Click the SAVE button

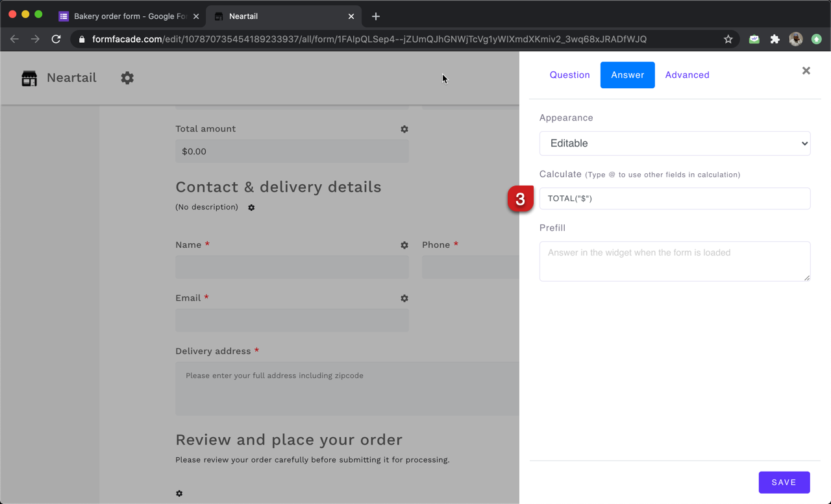point(784,482)
